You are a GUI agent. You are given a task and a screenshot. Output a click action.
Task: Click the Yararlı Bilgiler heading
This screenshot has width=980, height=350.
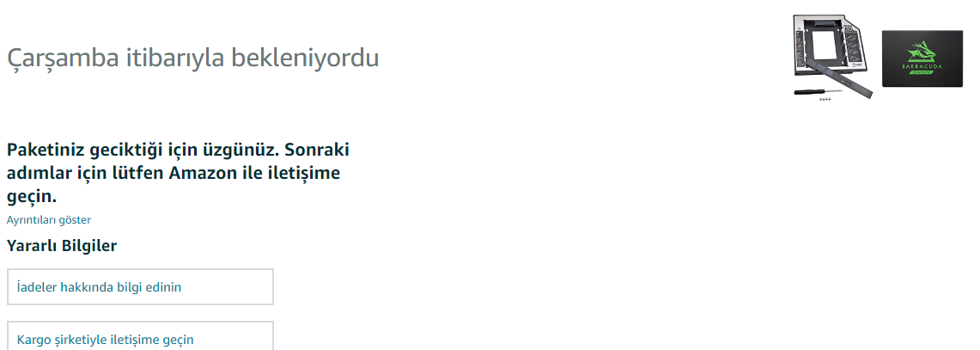click(62, 246)
